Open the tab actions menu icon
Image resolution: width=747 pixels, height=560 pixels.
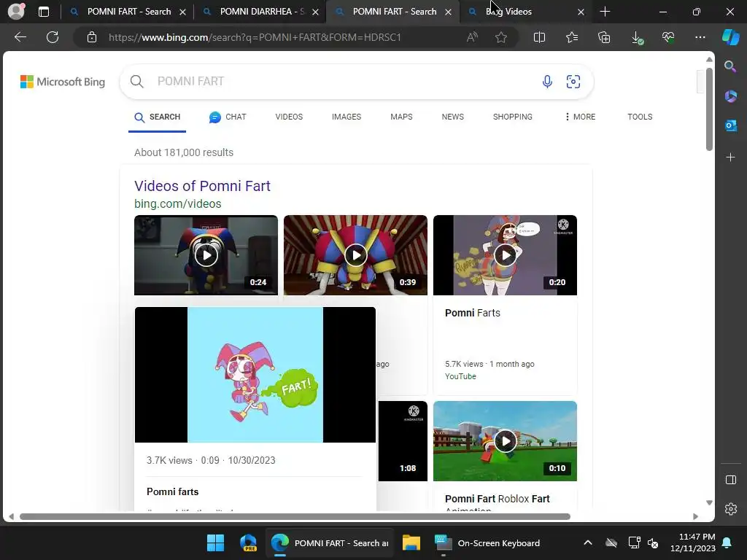click(44, 12)
